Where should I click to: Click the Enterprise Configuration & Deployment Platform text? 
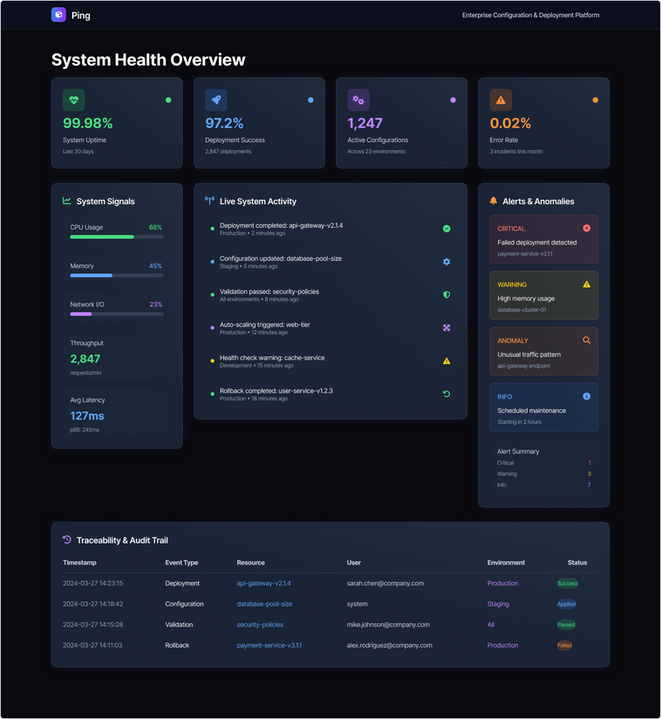click(530, 15)
